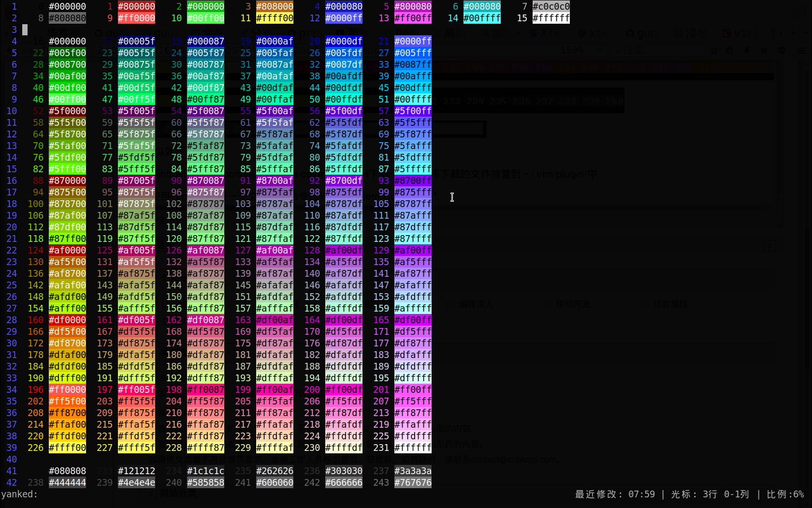
Task: Click the #af5fd7-row #af5fdf cell
Action: pos(344,262)
